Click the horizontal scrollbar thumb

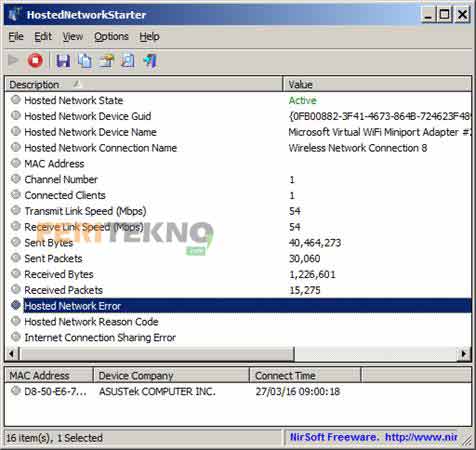click(157, 354)
